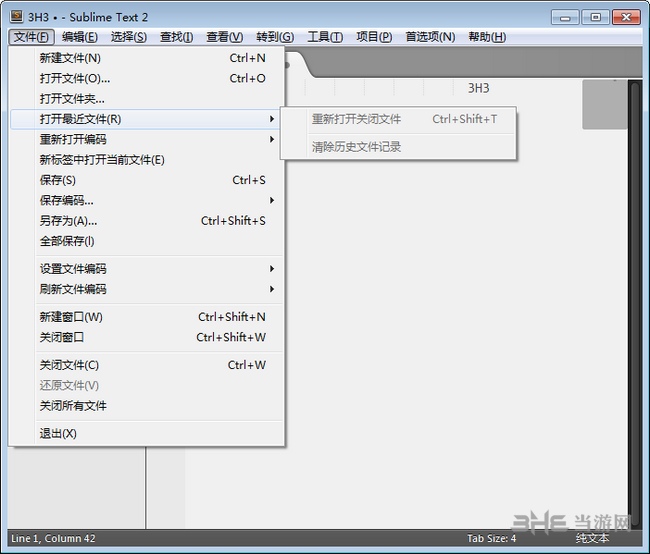Expand the 重新打开编码 submenu arrow
Screen dimensions: 650x554
pos(272,139)
